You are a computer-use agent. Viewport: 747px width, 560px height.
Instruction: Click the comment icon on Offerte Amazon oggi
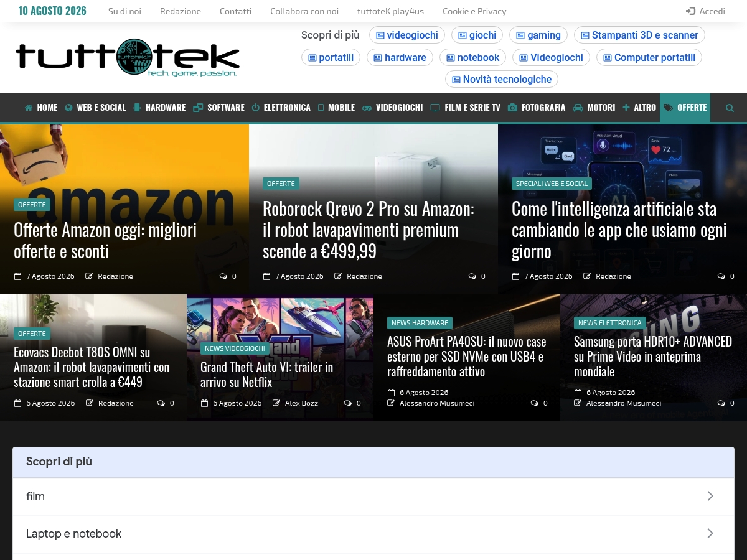pyautogui.click(x=223, y=276)
